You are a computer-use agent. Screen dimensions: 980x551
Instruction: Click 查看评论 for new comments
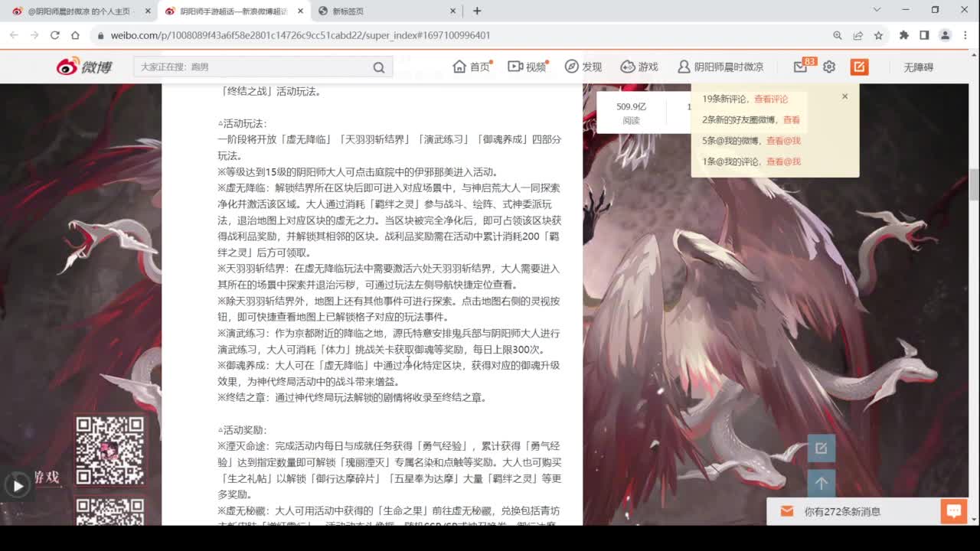click(771, 99)
